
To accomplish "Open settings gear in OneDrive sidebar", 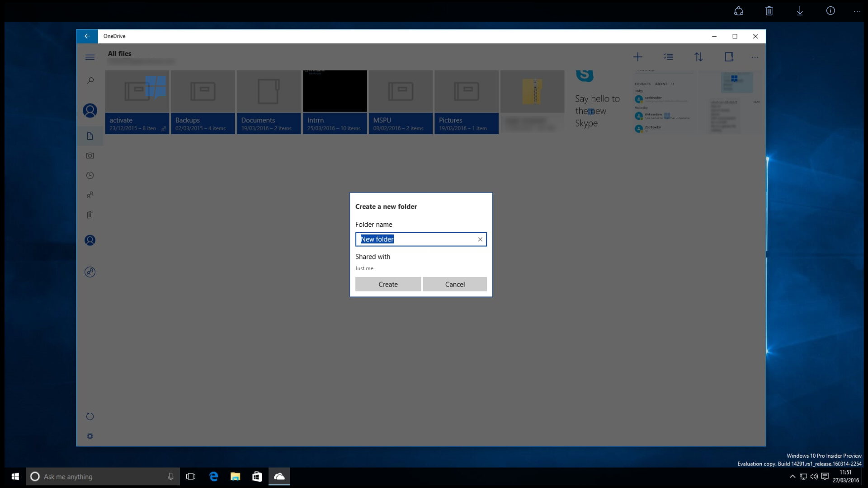I will point(90,436).
